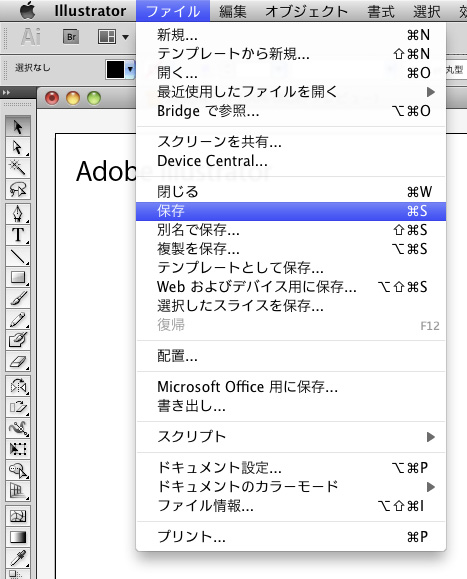Click the arrange documents layout icon
This screenshot has height=579, width=467.
click(x=107, y=37)
